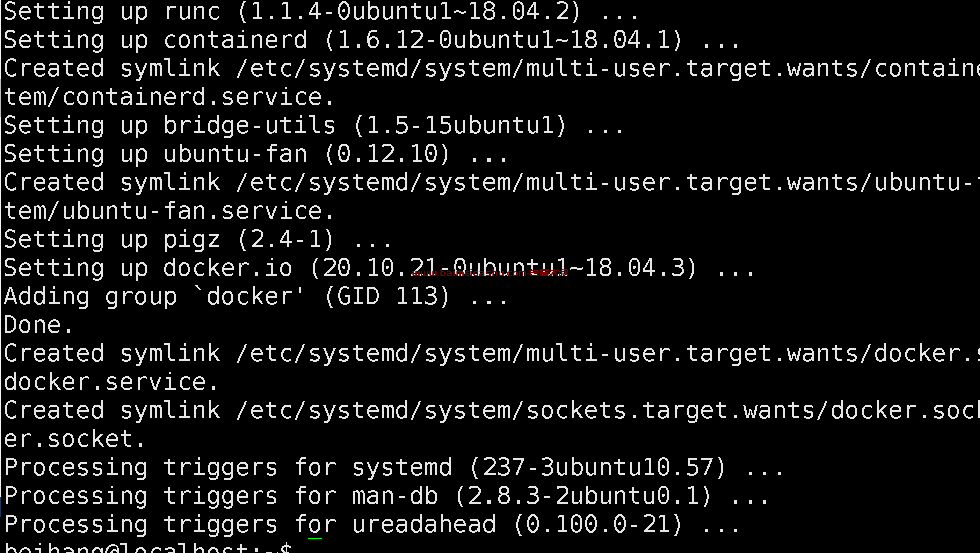Screen dimensions: 980x553
Task: Select the "Setting up ubuntu-fan" line
Action: 255,154
